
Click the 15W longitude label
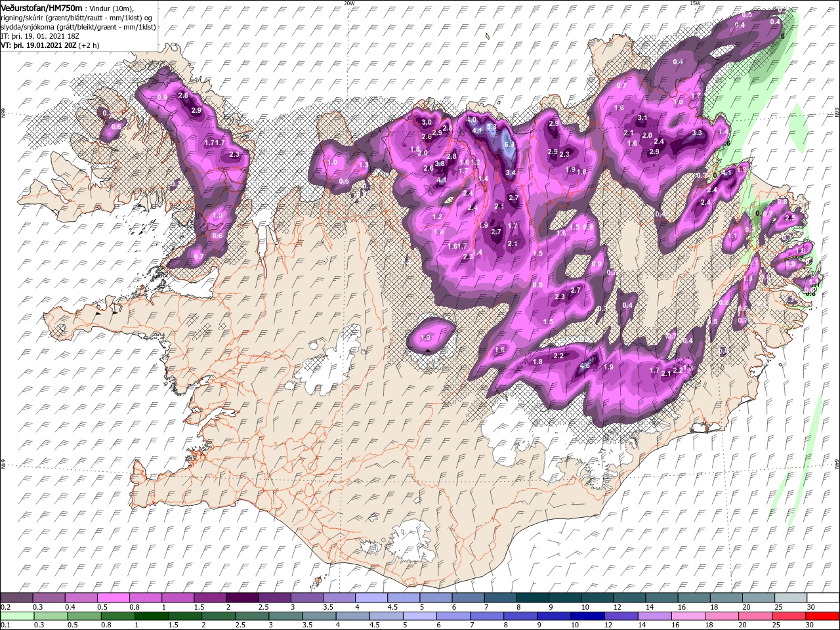[x=695, y=3]
